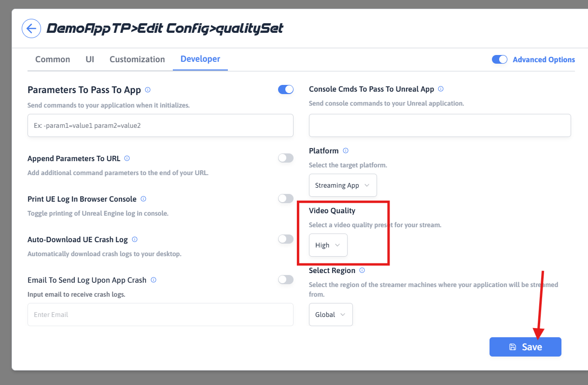Turn off Parameters To Pass To App toggle
This screenshot has height=385, width=588.
(286, 89)
